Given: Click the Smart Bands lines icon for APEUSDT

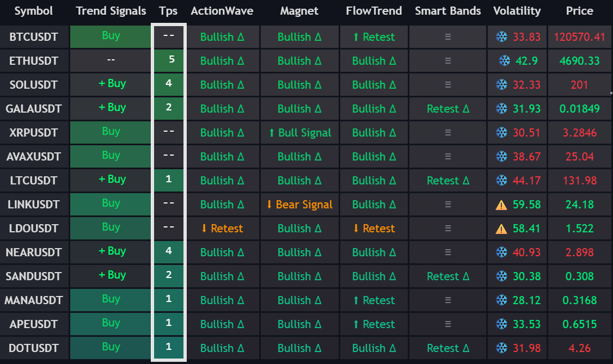Looking at the screenshot, I should pos(448,324).
